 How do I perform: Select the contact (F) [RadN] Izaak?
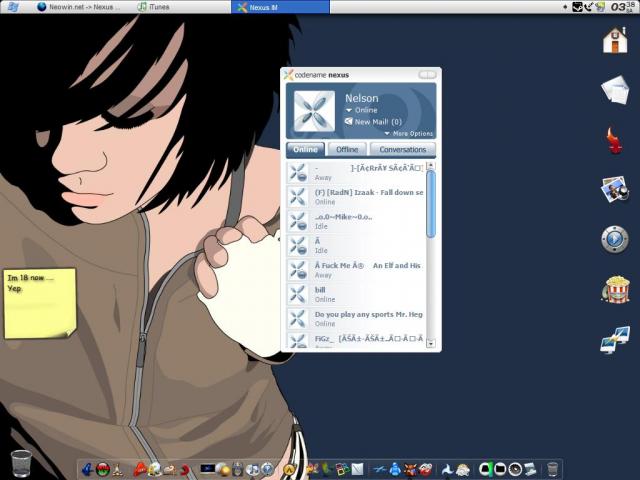click(x=356, y=196)
